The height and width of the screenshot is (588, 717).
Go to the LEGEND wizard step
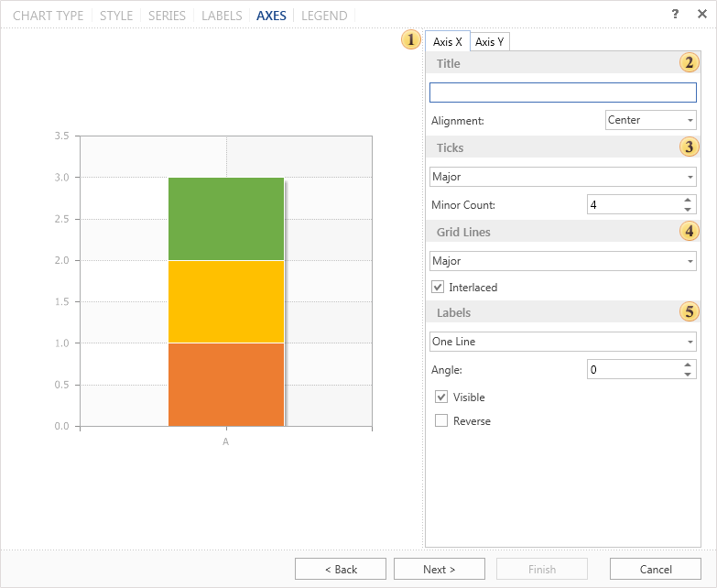tap(324, 16)
